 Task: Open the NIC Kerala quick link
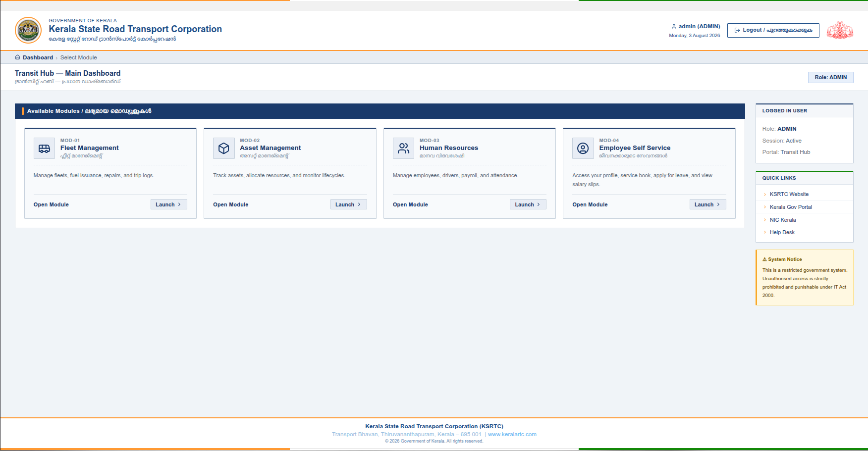click(x=783, y=220)
